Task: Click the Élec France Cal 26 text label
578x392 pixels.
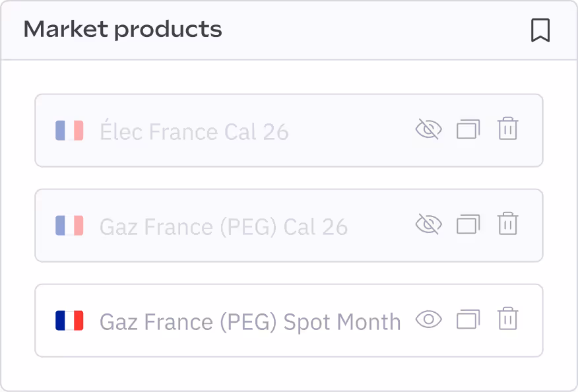Action: pyautogui.click(x=194, y=131)
